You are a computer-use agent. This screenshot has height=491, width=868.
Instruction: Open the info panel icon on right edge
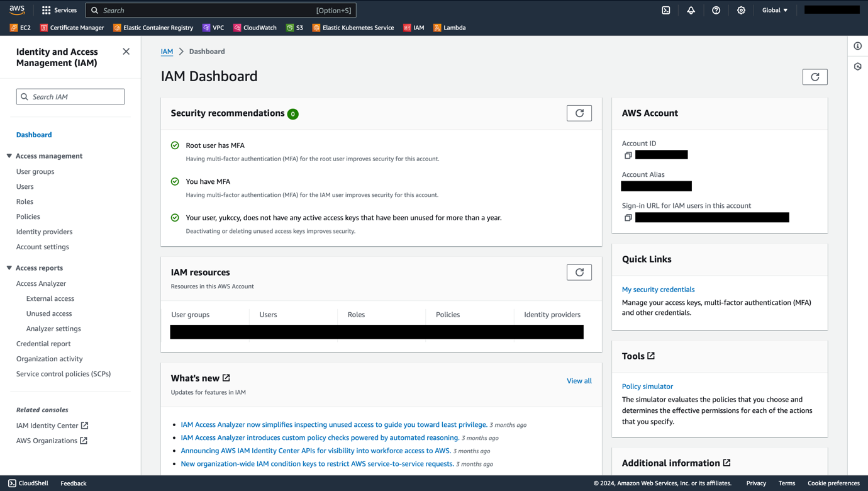click(858, 46)
